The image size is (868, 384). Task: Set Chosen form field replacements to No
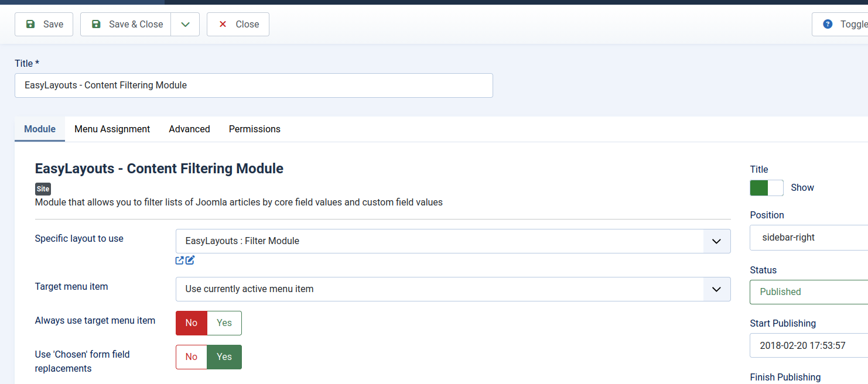pyautogui.click(x=192, y=357)
